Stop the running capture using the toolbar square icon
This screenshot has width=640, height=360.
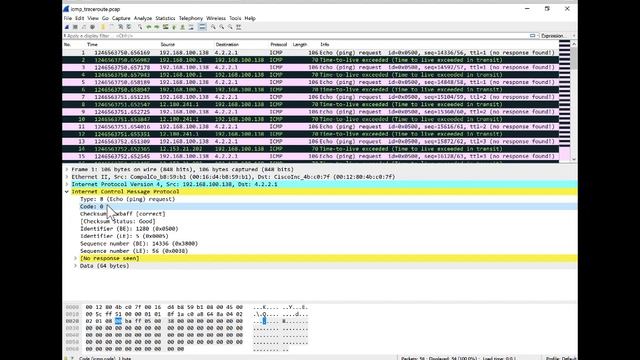coord(75,27)
